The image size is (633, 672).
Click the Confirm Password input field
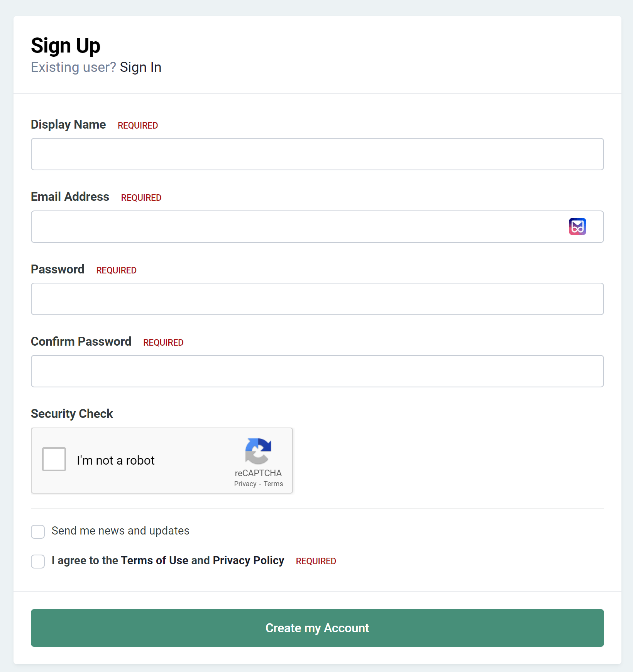(316, 371)
